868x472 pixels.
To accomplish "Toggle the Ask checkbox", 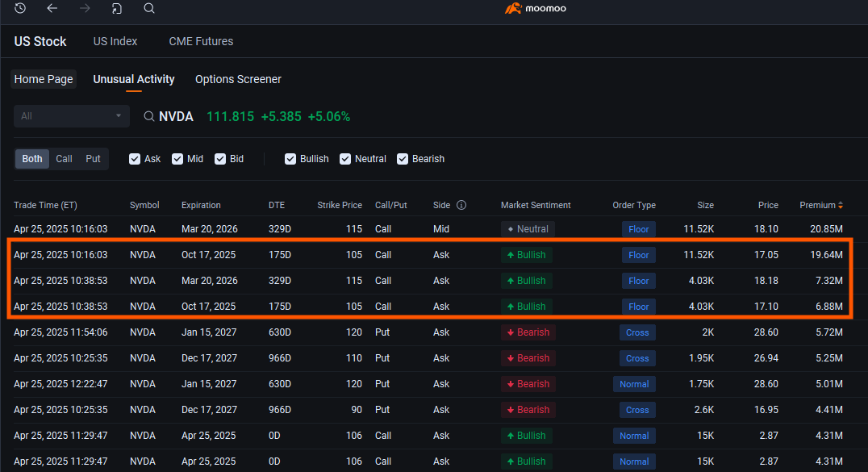I will coord(135,159).
